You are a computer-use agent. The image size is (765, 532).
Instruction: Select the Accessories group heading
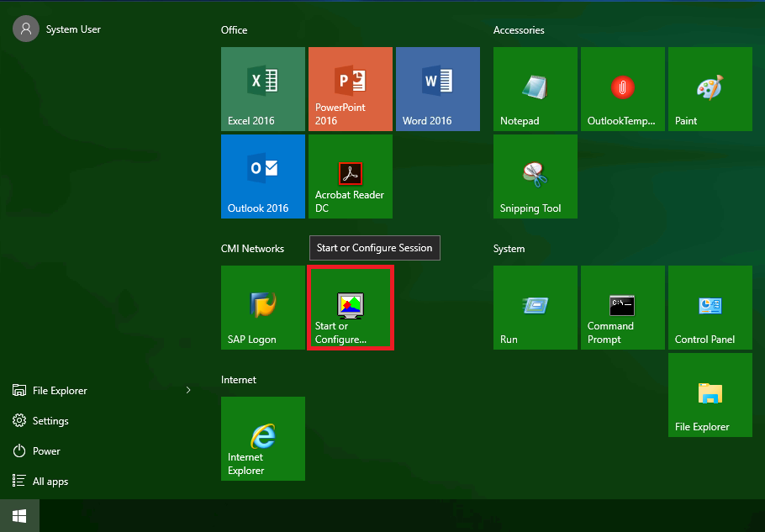pyautogui.click(x=519, y=29)
